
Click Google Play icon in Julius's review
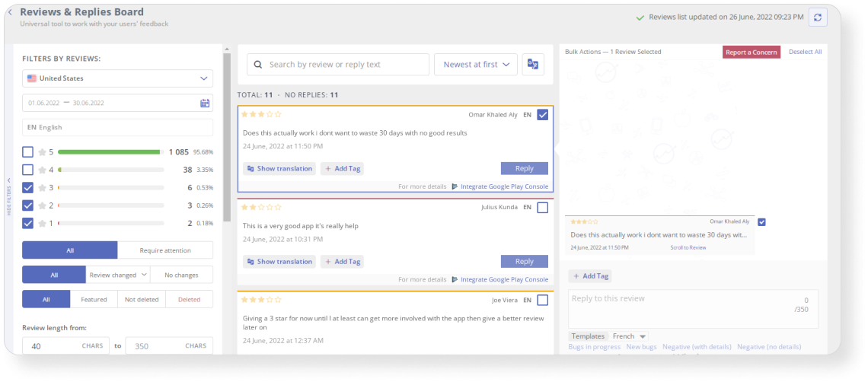tap(455, 279)
